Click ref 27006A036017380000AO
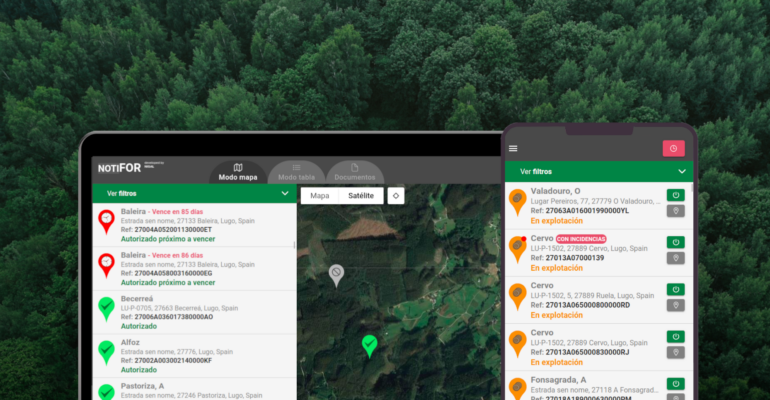The width and height of the screenshot is (770, 400). tap(173, 317)
